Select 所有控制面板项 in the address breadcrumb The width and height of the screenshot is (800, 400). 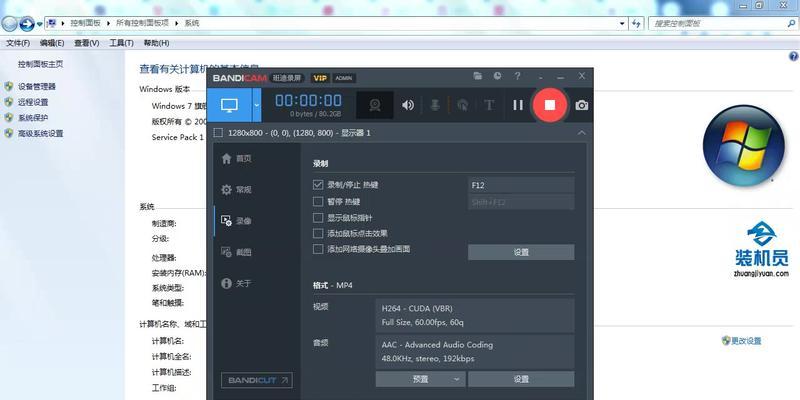[x=142, y=23]
